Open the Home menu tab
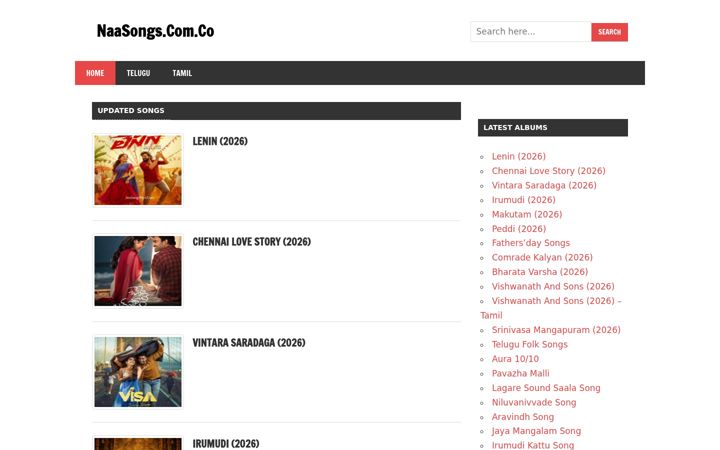The width and height of the screenshot is (720, 450). (x=95, y=73)
